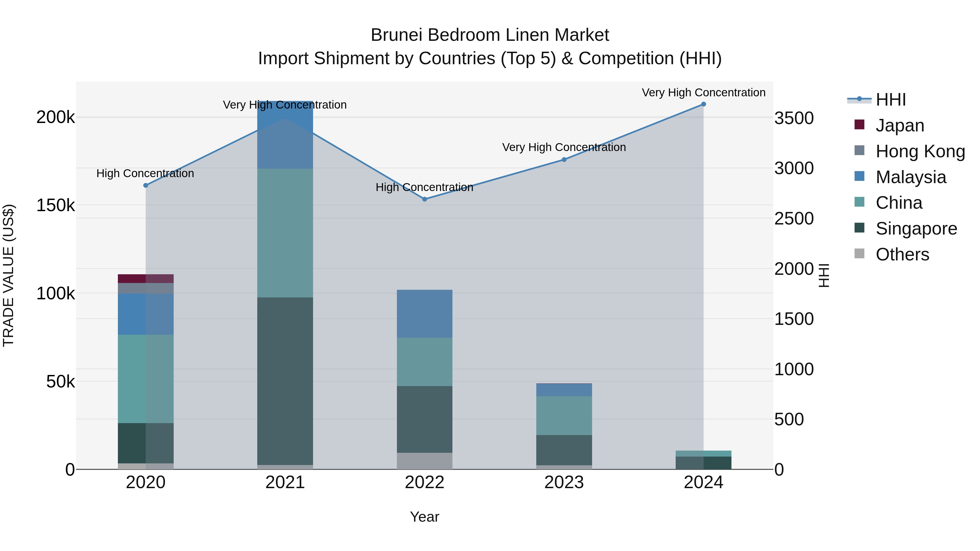Click the 2020 China bar segment

(x=146, y=379)
